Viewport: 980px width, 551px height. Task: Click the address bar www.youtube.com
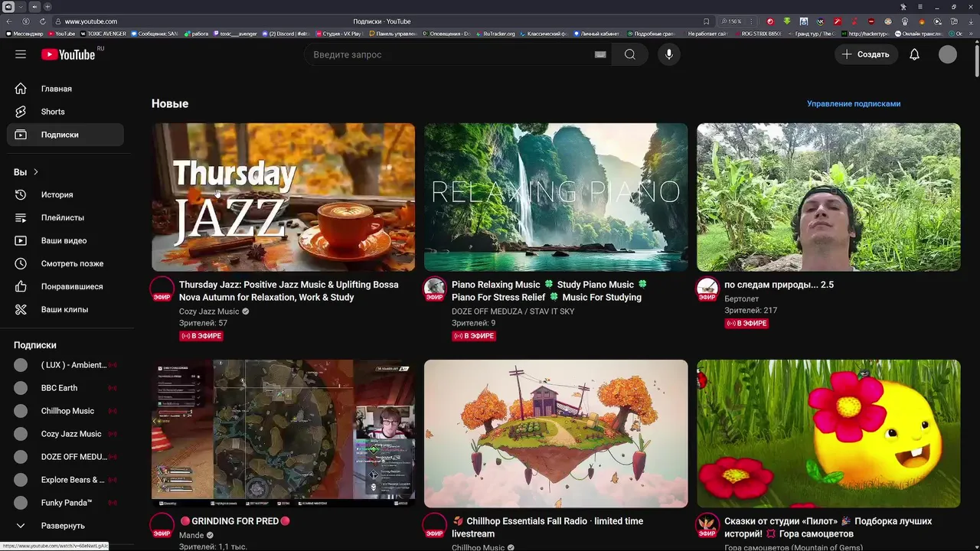tap(90, 21)
